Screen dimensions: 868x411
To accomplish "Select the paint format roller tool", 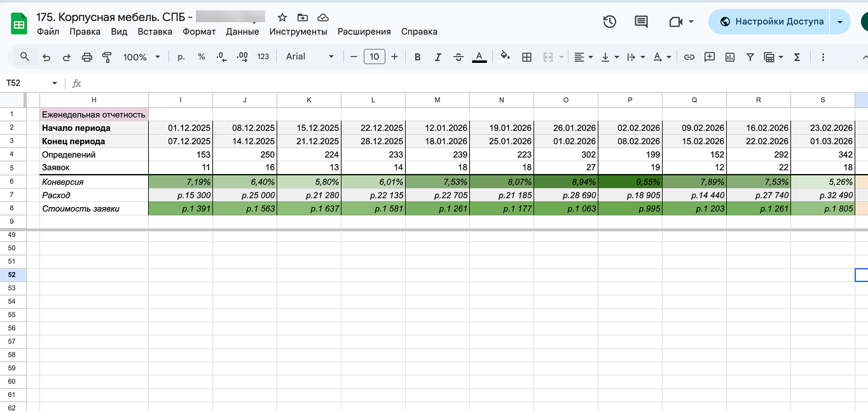I will coord(107,57).
